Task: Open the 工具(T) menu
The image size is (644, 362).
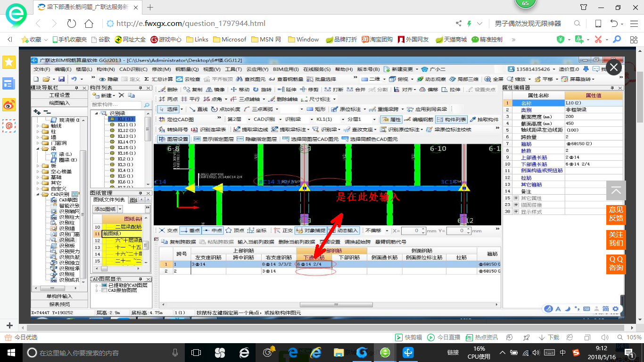Action: pyautogui.click(x=233, y=69)
